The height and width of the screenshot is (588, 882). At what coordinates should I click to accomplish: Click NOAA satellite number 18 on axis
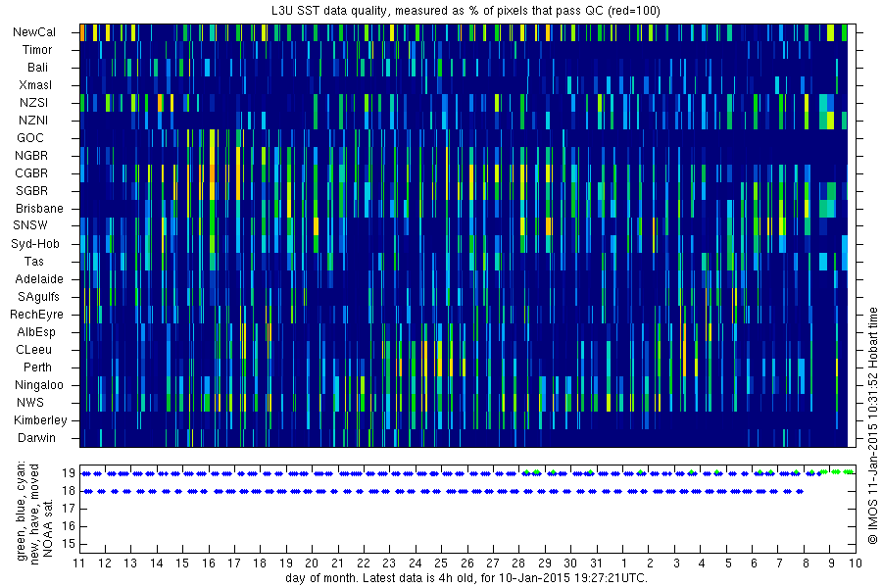click(x=69, y=491)
